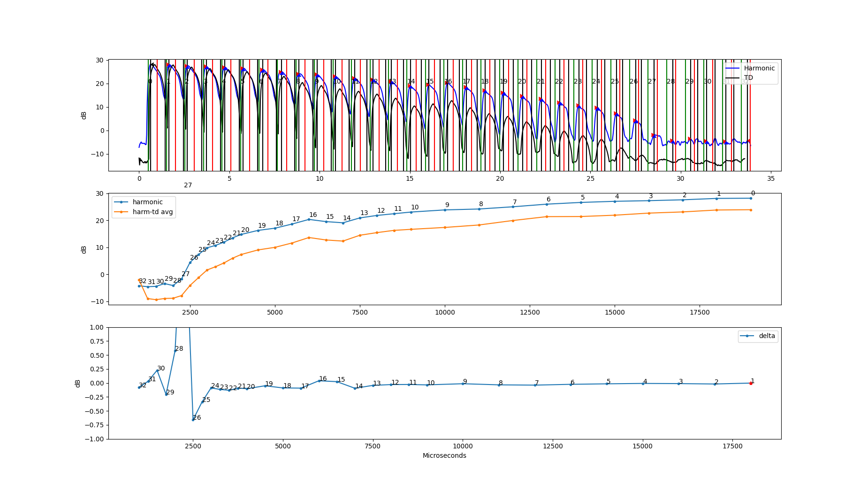Select point label '5' in bottom delta plot
The image size is (868, 493).
click(609, 381)
